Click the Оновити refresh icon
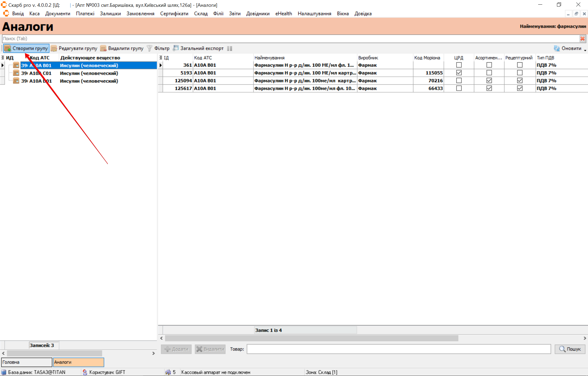Image resolution: width=588 pixels, height=376 pixels. 557,48
